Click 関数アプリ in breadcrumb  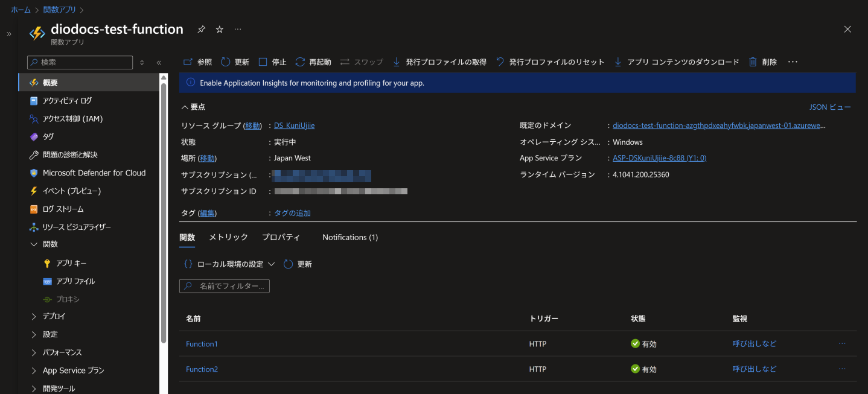tap(59, 10)
